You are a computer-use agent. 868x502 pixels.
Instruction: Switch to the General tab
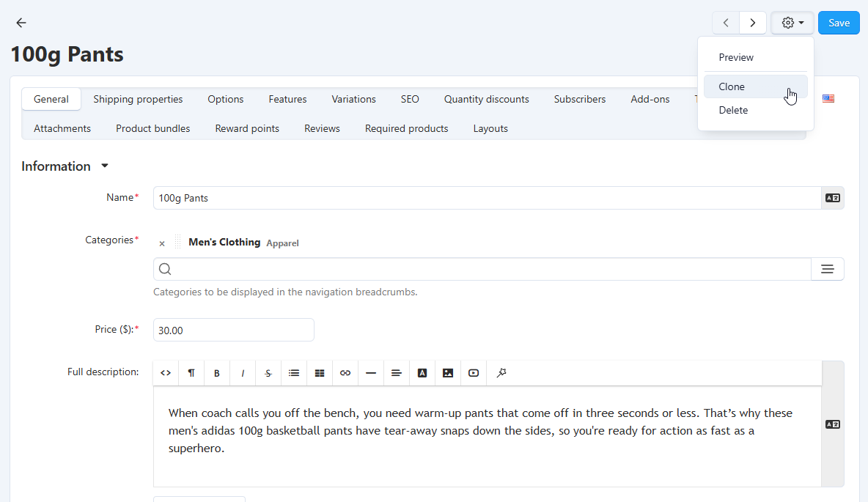pyautogui.click(x=51, y=99)
